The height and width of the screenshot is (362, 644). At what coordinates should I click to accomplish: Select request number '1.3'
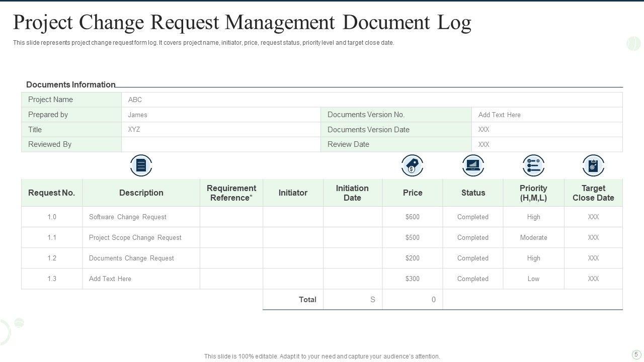point(52,279)
